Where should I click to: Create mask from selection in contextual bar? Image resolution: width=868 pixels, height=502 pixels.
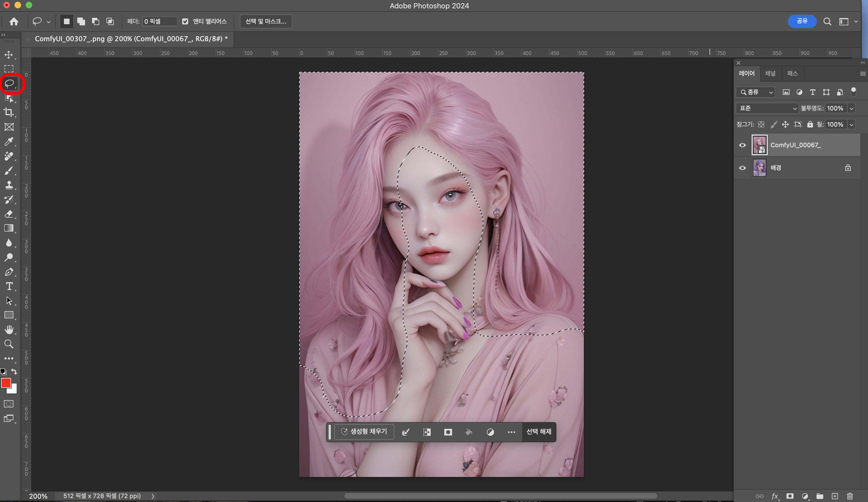(448, 432)
